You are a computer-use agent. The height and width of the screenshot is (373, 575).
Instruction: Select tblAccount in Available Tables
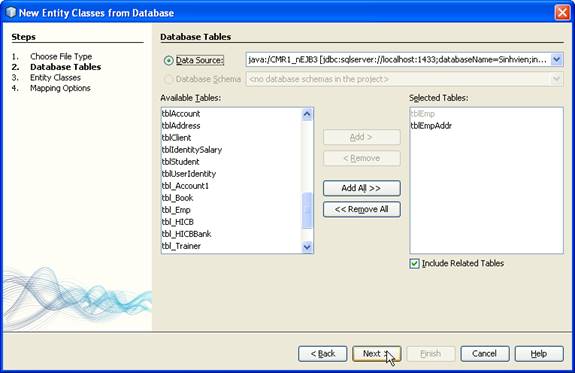[181, 114]
